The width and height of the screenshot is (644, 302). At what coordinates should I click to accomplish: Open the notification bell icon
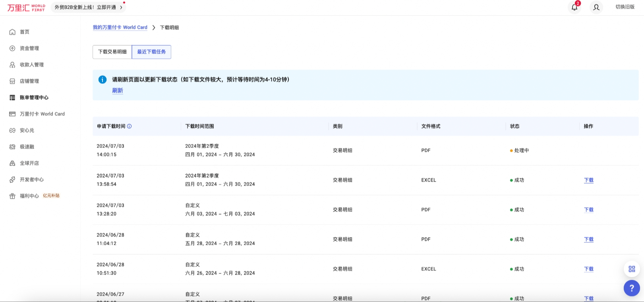(x=574, y=7)
